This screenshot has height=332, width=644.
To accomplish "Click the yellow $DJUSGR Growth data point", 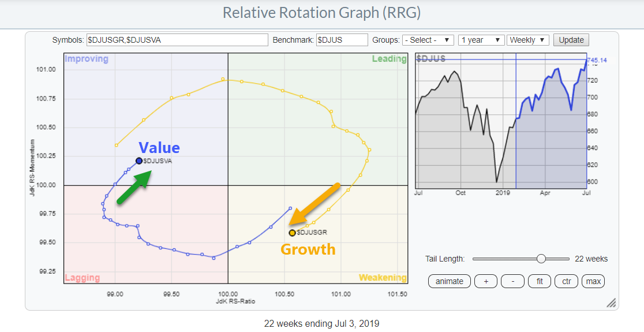I will [x=292, y=233].
